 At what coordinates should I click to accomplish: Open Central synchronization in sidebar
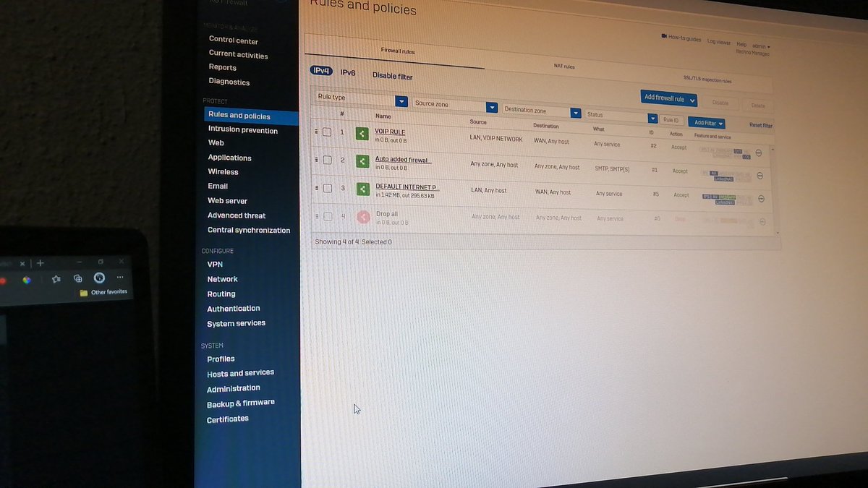(x=249, y=231)
